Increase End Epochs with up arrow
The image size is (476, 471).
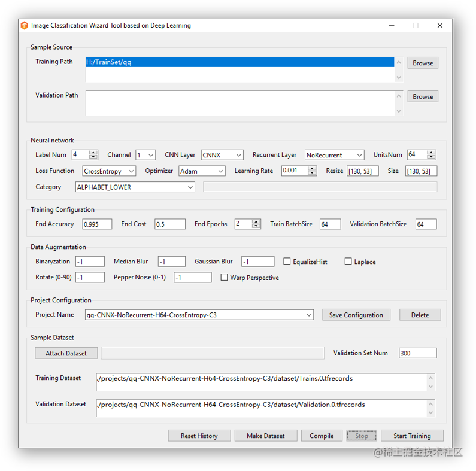(256, 222)
